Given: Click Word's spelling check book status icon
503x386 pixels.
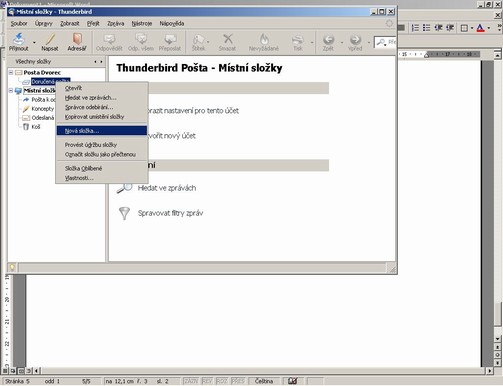Looking at the screenshot, I should point(293,381).
